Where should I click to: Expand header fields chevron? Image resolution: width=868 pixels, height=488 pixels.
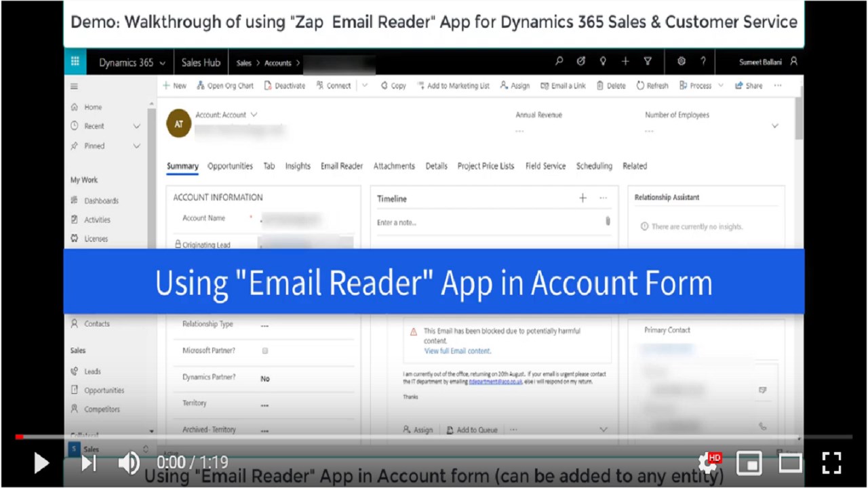(775, 126)
